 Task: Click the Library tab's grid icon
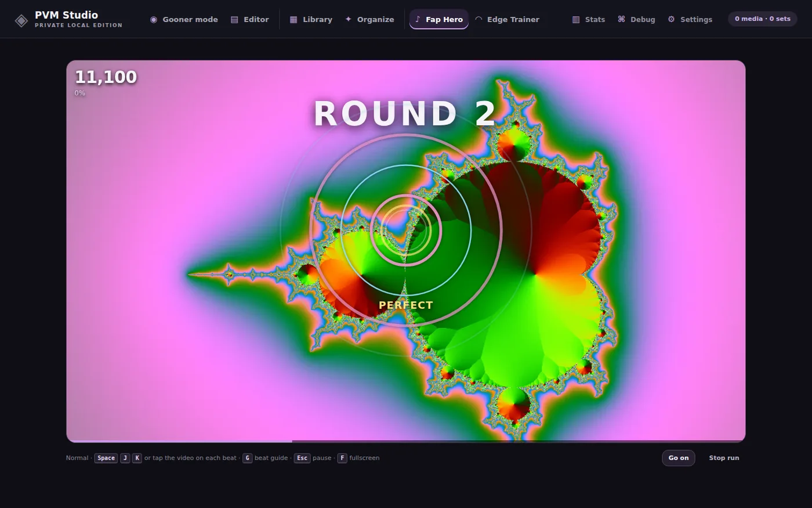tap(293, 20)
